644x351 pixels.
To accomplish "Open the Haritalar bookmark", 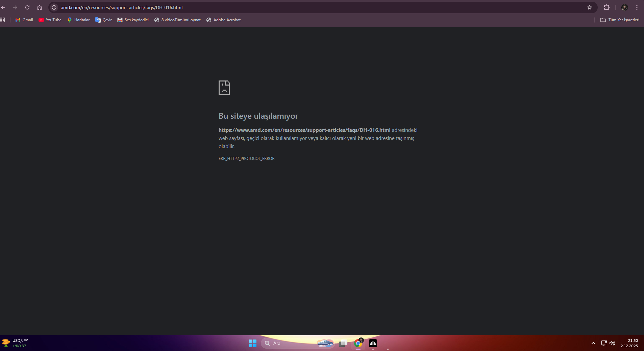I will 78,20.
